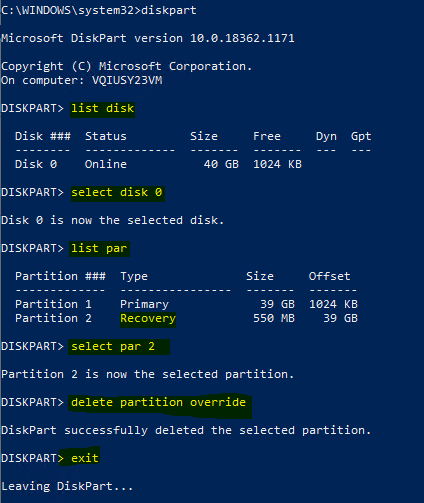Click the '550 MB' partition size value
This screenshot has height=503, width=424.
(274, 318)
